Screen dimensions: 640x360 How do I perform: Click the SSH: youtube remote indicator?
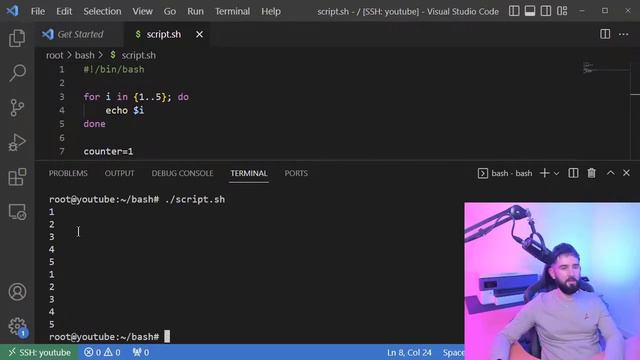pyautogui.click(x=40, y=352)
